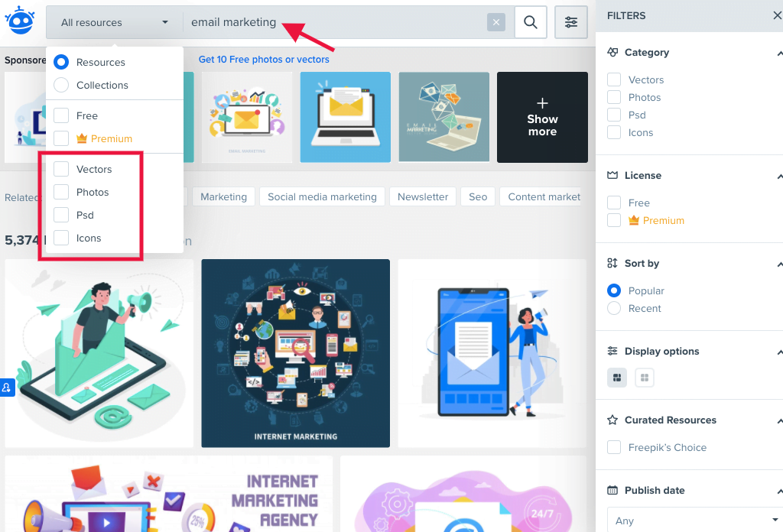Image resolution: width=783 pixels, height=532 pixels.
Task: Check Photos in the dropdown menu
Action: click(x=61, y=192)
